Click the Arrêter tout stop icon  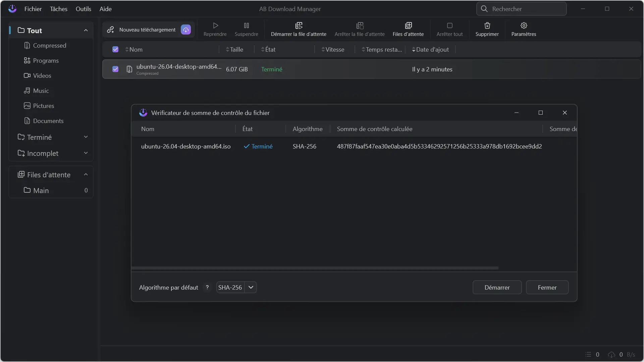click(x=450, y=25)
